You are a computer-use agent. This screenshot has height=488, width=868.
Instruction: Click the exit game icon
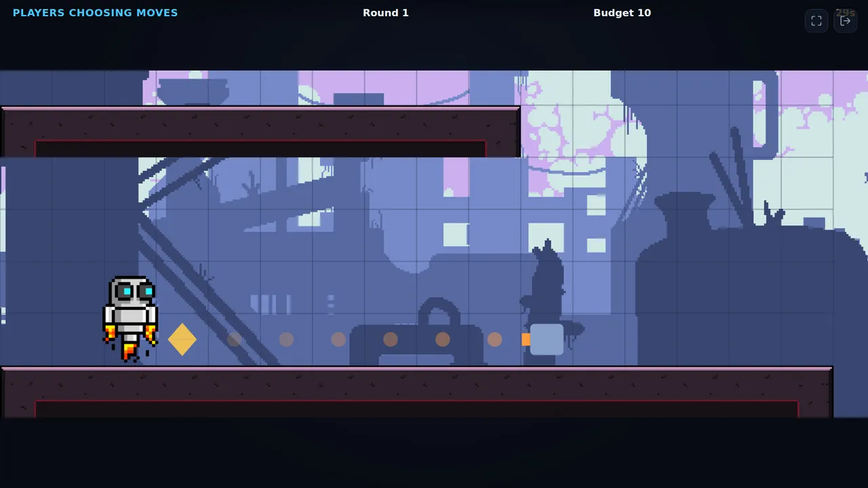coord(846,21)
